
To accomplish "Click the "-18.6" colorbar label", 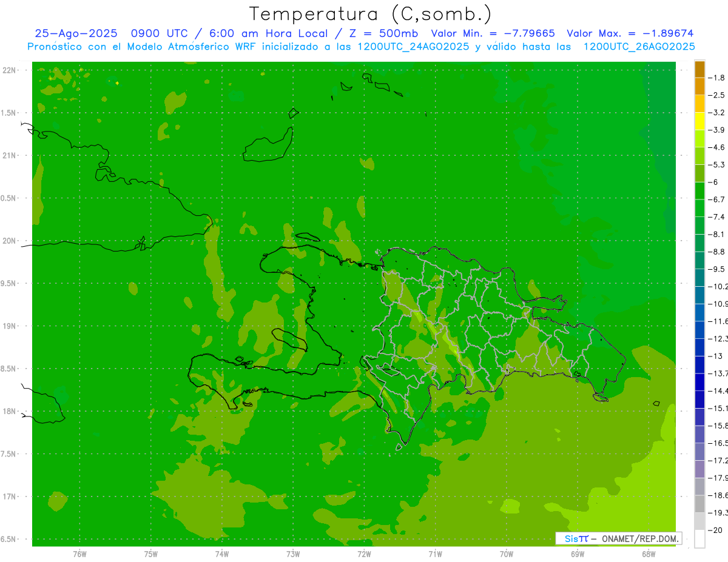I will [718, 496].
